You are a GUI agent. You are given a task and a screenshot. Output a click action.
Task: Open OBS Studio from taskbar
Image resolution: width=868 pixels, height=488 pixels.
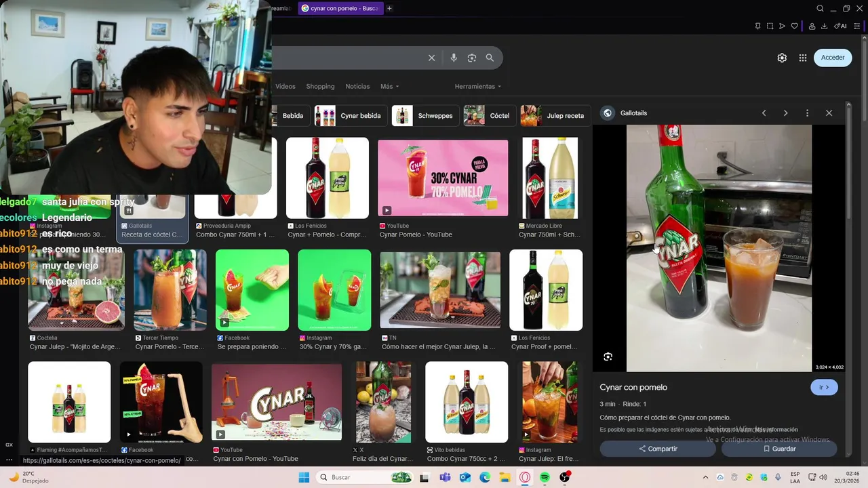point(565,478)
